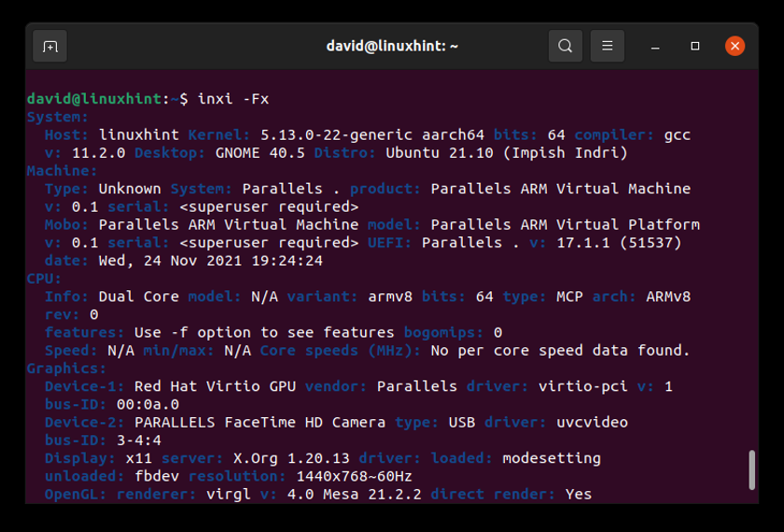Click the 'armv8' variant value

point(390,296)
